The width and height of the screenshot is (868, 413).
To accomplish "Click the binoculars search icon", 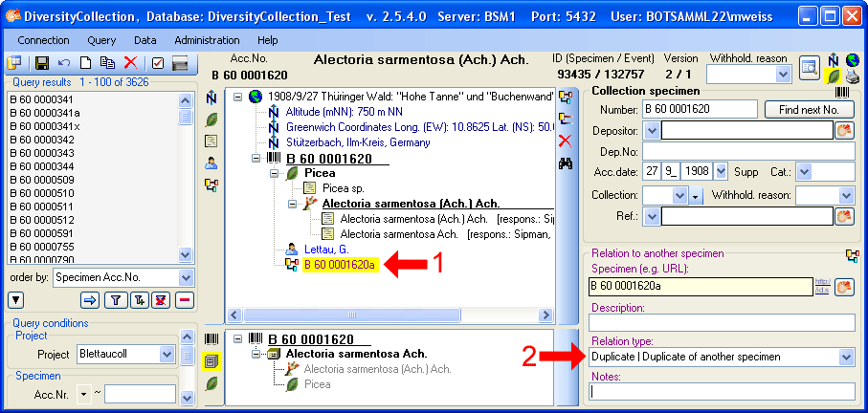I will point(566,163).
